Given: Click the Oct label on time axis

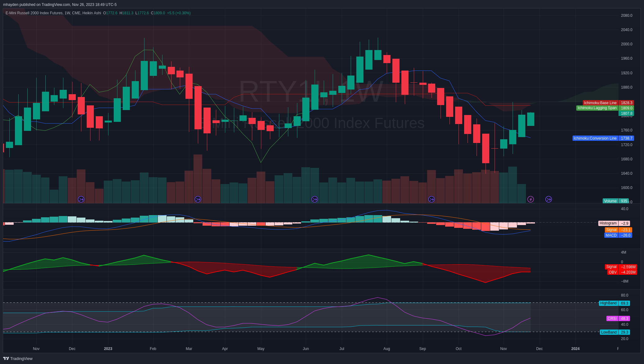Looking at the screenshot, I should click(x=459, y=349).
